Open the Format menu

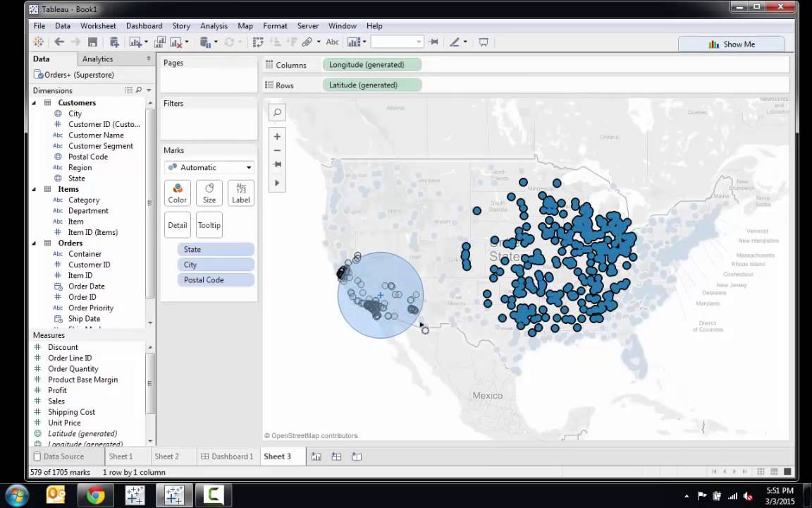click(x=275, y=26)
